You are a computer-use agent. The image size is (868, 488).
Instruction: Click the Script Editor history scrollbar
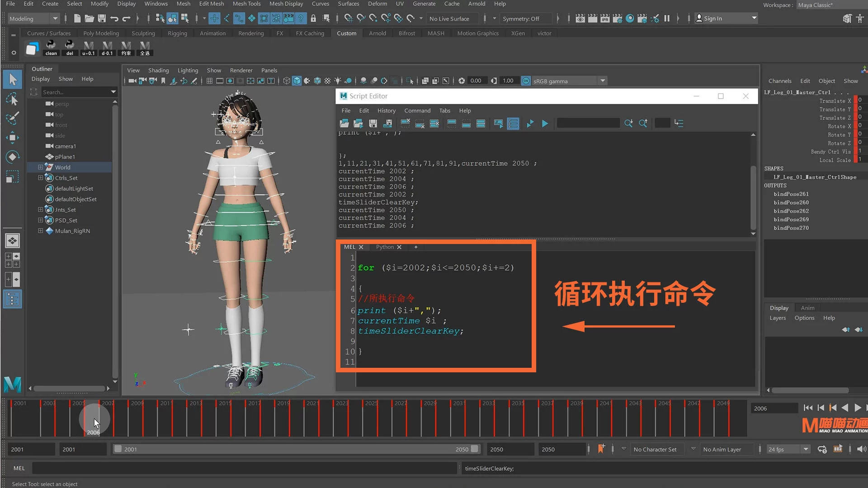coord(753,197)
